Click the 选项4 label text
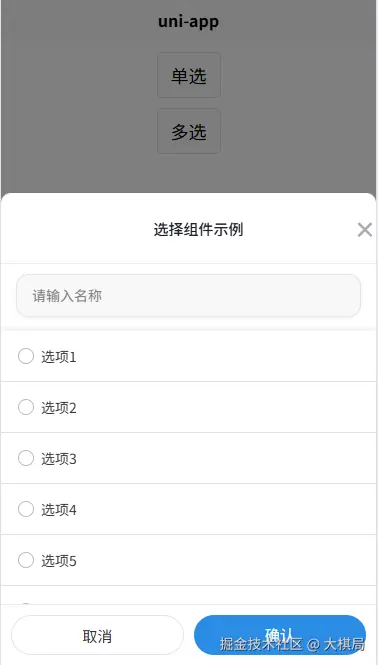This screenshot has width=378, height=665. click(59, 510)
